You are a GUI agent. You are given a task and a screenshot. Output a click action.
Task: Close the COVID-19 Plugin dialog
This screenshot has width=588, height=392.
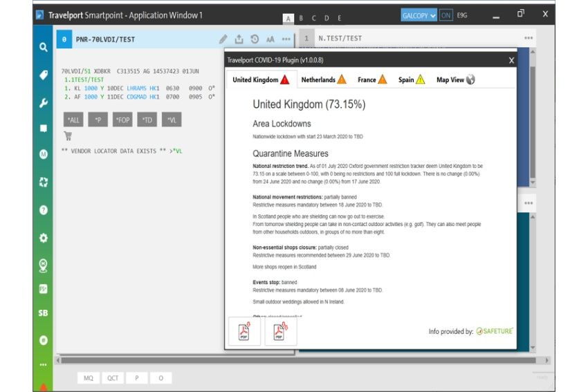[511, 60]
